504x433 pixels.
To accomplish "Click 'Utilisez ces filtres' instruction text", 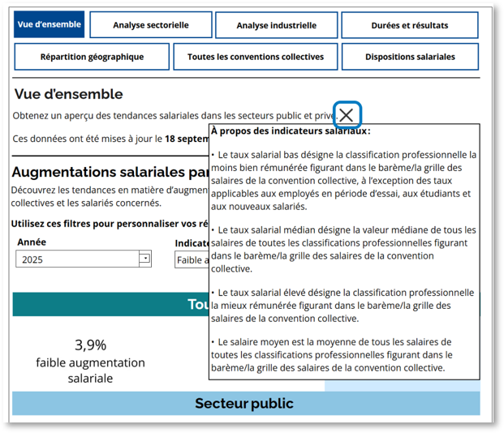I will pyautogui.click(x=110, y=224).
